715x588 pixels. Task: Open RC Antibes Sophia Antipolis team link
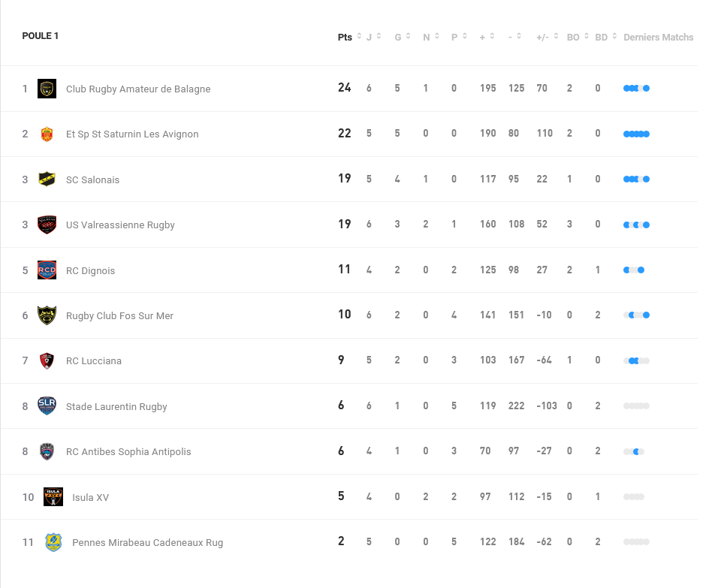pyautogui.click(x=128, y=452)
